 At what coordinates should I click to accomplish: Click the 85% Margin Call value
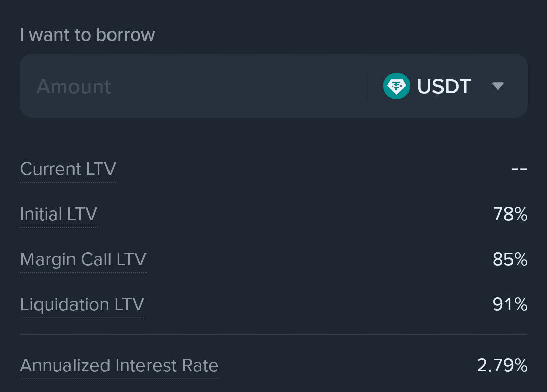[x=510, y=260]
